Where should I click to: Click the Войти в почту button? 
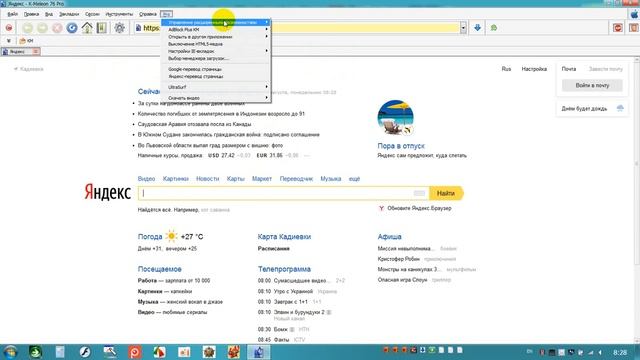(592, 85)
